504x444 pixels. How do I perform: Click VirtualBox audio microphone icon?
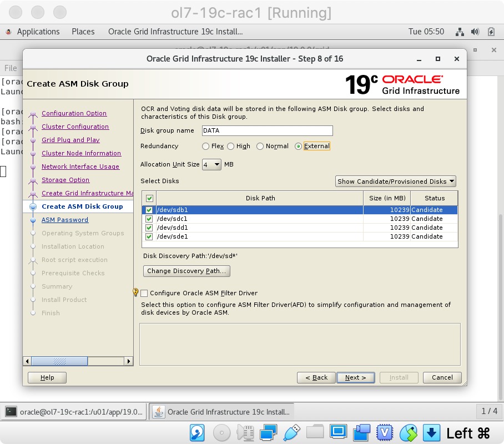[245, 433]
